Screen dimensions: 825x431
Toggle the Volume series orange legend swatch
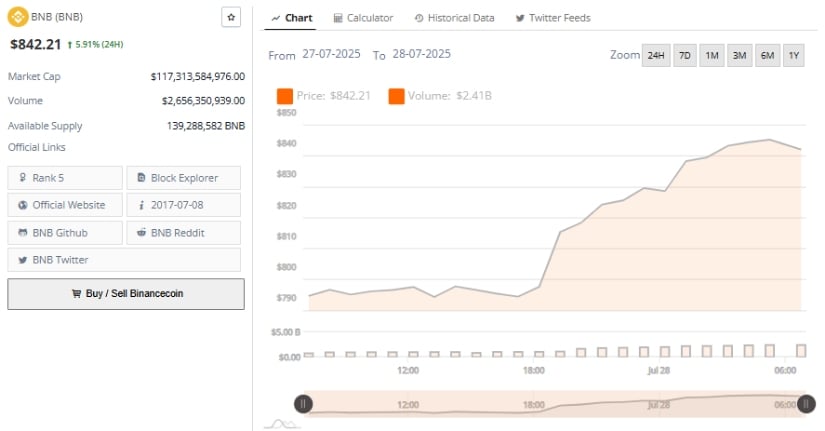[x=396, y=96]
